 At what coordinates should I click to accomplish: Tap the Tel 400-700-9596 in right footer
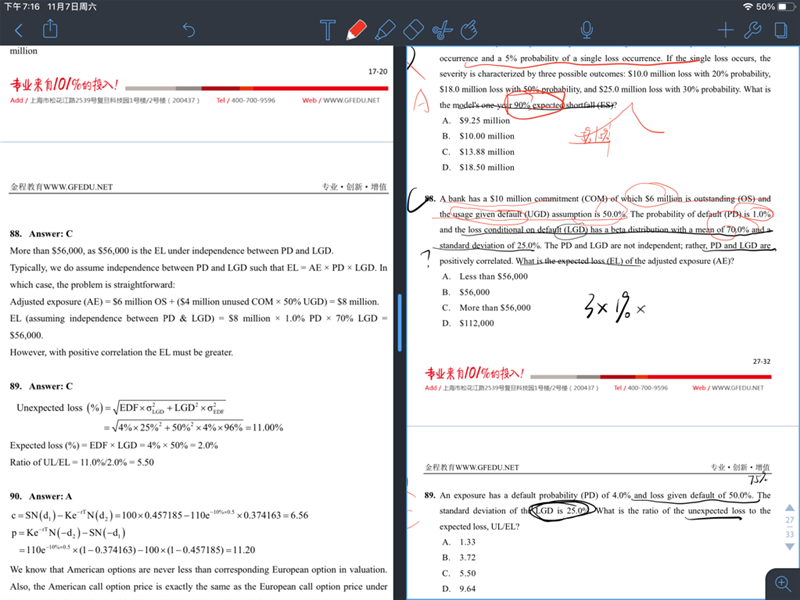(x=641, y=388)
